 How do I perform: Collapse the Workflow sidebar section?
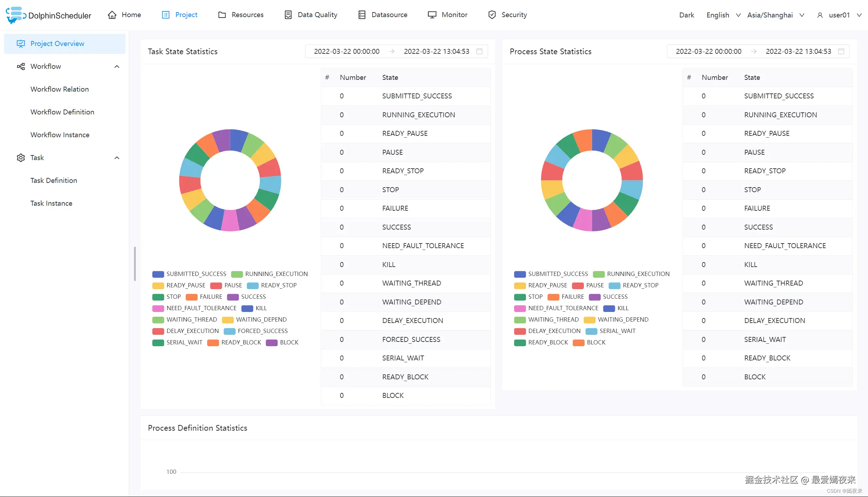pyautogui.click(x=117, y=66)
